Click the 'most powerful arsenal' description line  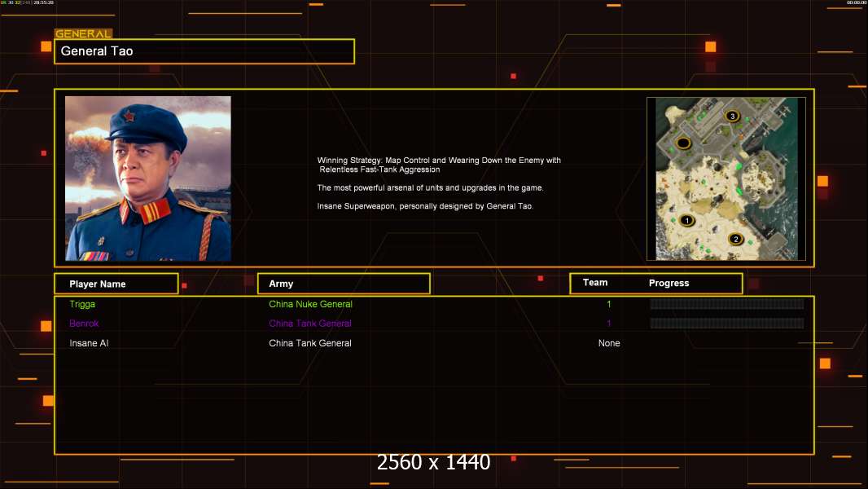[x=430, y=187]
